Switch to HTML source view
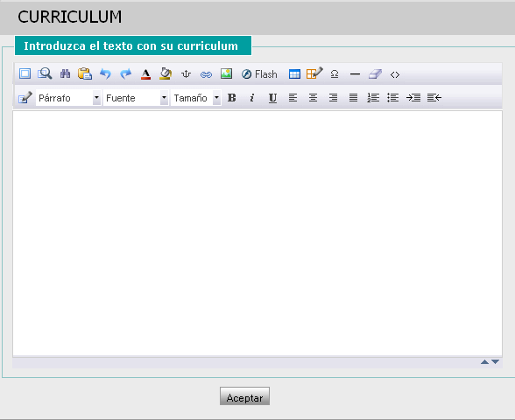The image size is (515, 420). click(395, 75)
